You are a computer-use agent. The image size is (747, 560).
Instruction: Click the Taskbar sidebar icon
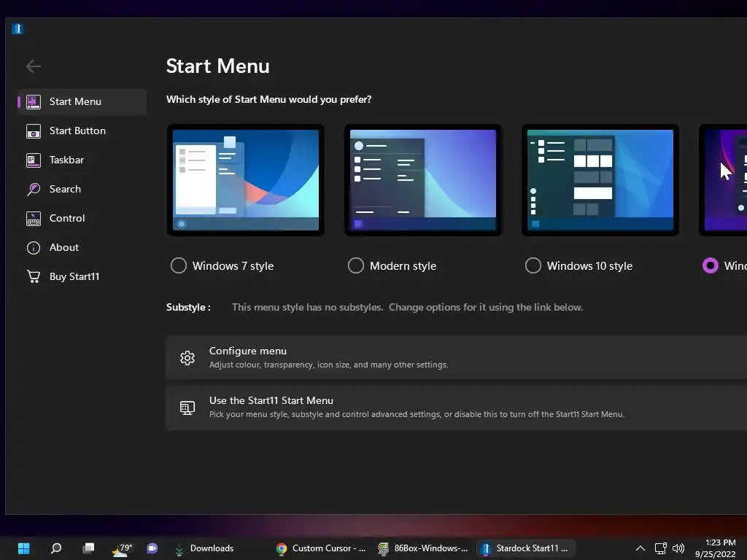pyautogui.click(x=34, y=160)
